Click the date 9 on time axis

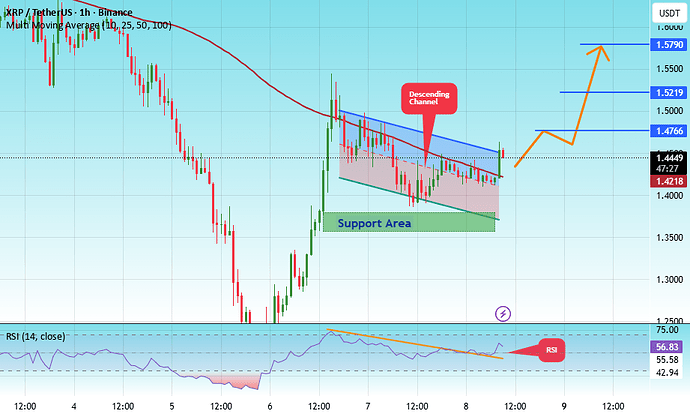click(564, 407)
